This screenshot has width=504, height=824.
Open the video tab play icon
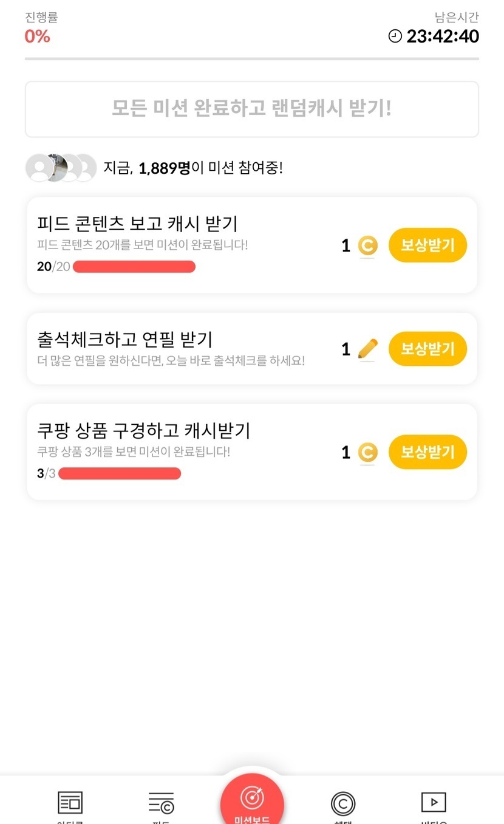[x=434, y=802]
